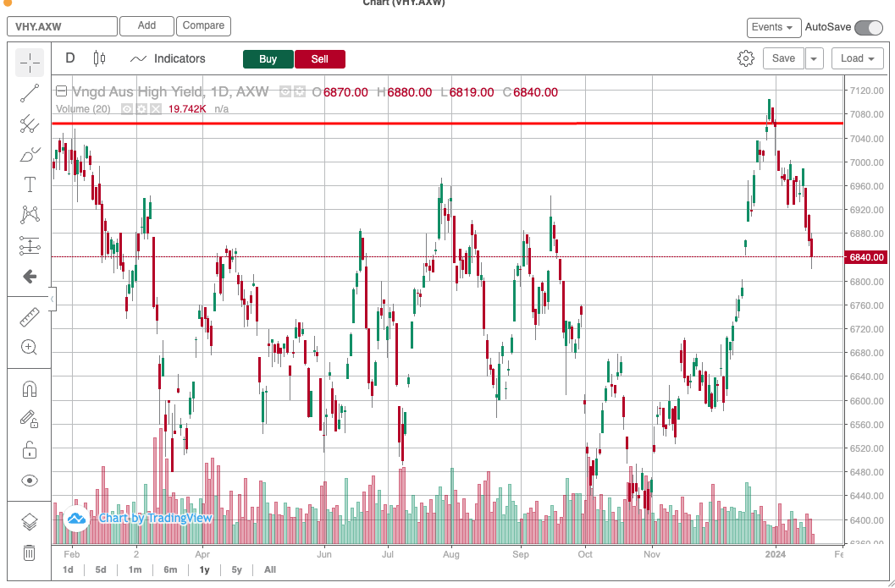Viewport: 895px width, 588px height.
Task: Click the back arrow icon in left toolbar
Action: point(29,277)
